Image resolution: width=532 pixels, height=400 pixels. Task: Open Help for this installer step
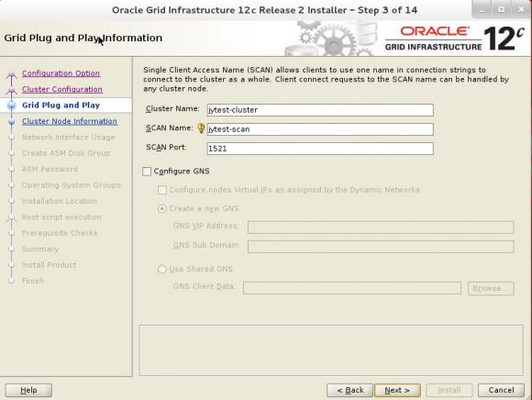coord(28,390)
